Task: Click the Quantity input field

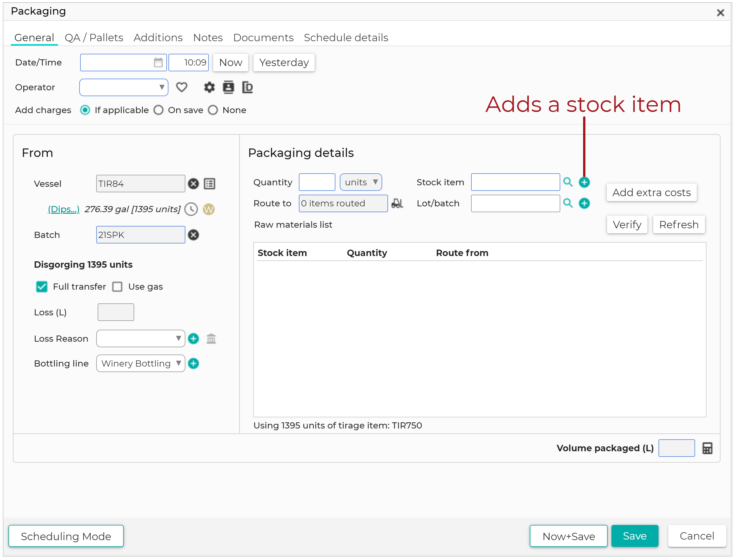Action: (317, 182)
